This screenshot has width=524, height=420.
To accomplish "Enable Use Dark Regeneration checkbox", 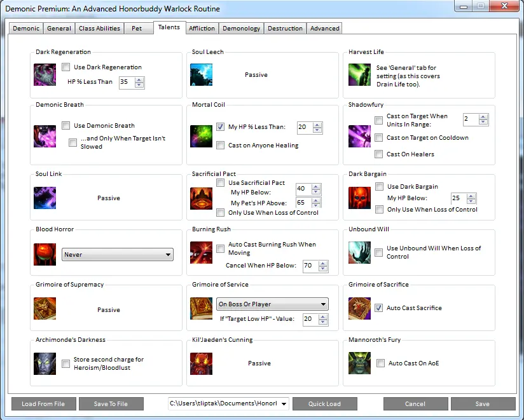I will coord(66,67).
